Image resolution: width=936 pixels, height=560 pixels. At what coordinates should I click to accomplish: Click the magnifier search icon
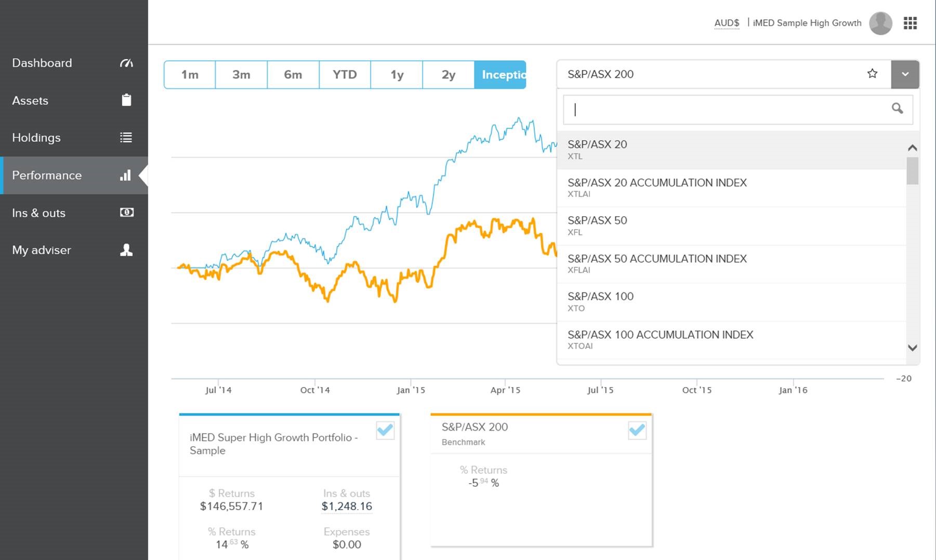(x=897, y=109)
